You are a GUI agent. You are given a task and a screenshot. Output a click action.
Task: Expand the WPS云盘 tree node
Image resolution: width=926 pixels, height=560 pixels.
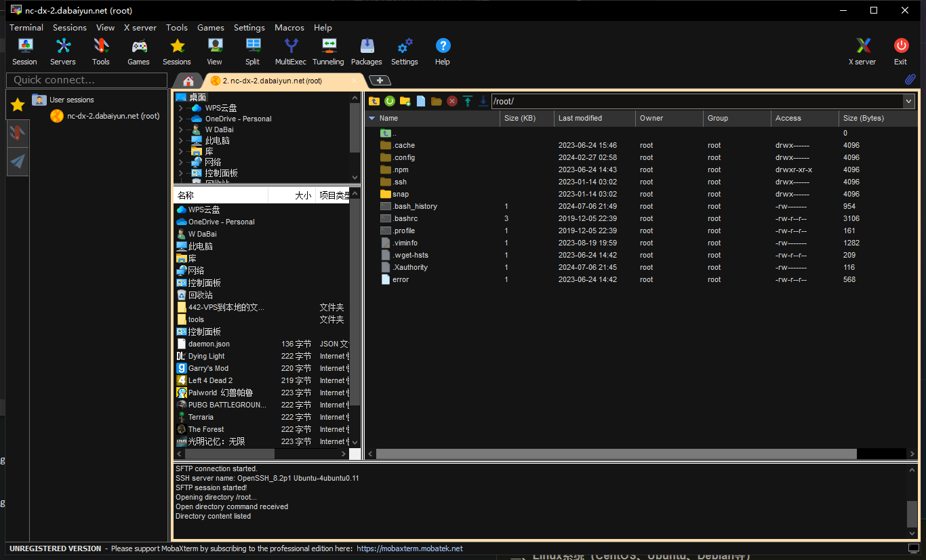(180, 108)
